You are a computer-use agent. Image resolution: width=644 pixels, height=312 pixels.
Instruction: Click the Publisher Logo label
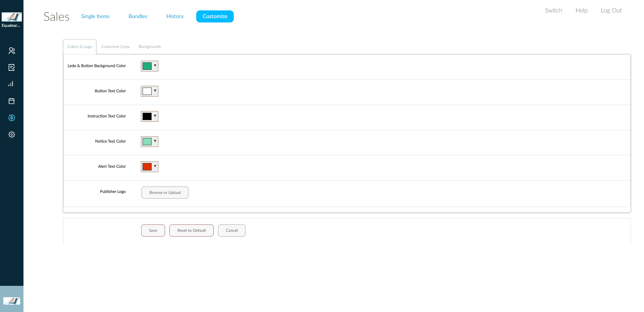click(x=113, y=192)
